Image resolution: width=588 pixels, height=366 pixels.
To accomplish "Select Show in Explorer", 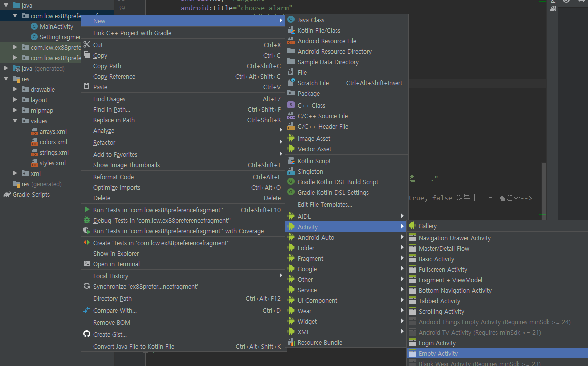I will coord(183,253).
